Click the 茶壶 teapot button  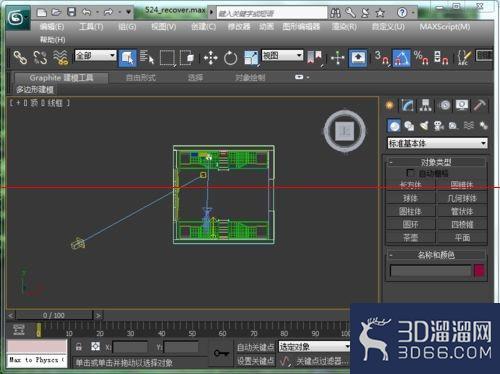pyautogui.click(x=410, y=238)
